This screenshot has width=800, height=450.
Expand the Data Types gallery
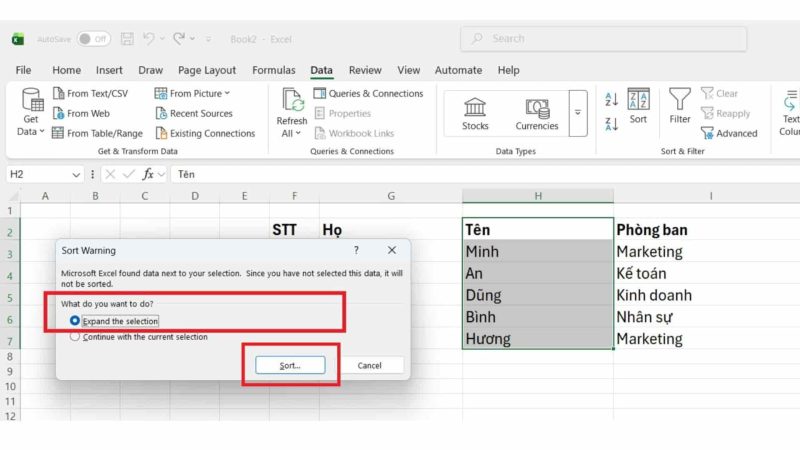coord(578,113)
